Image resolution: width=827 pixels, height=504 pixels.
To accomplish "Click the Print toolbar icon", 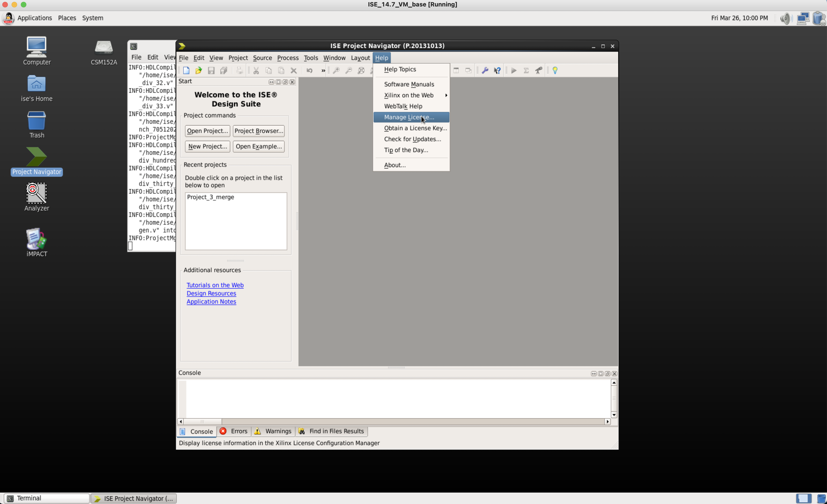I will tap(239, 70).
